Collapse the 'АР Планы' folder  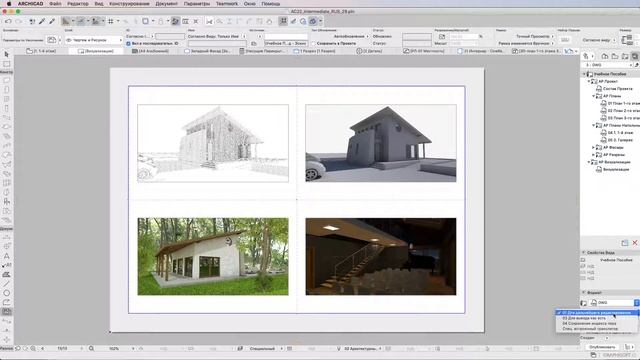point(593,96)
